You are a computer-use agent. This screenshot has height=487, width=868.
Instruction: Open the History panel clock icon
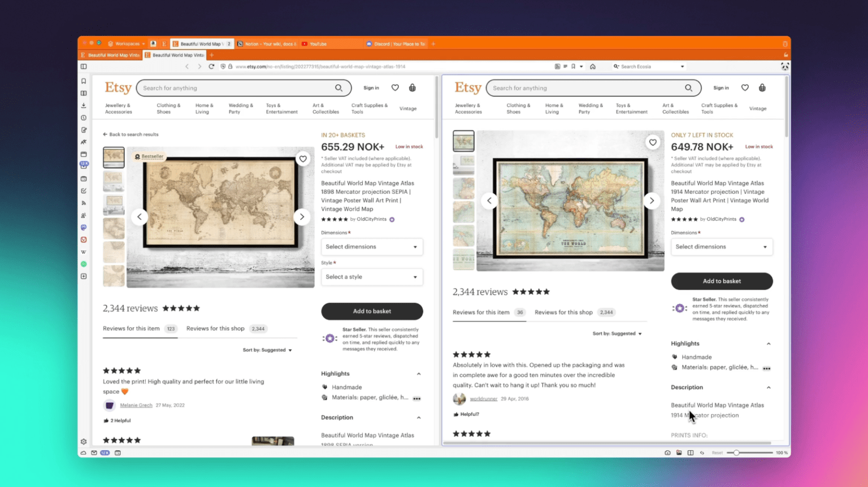point(84,118)
